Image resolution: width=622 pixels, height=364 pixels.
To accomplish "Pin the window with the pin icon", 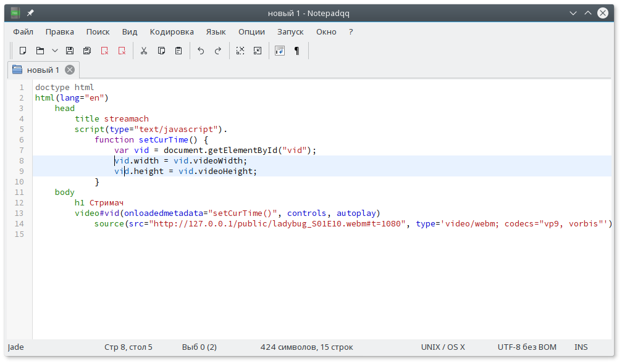I will (x=30, y=13).
